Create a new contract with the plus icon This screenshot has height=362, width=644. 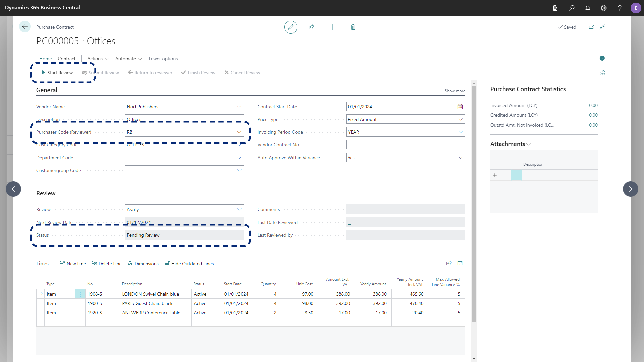tap(332, 27)
